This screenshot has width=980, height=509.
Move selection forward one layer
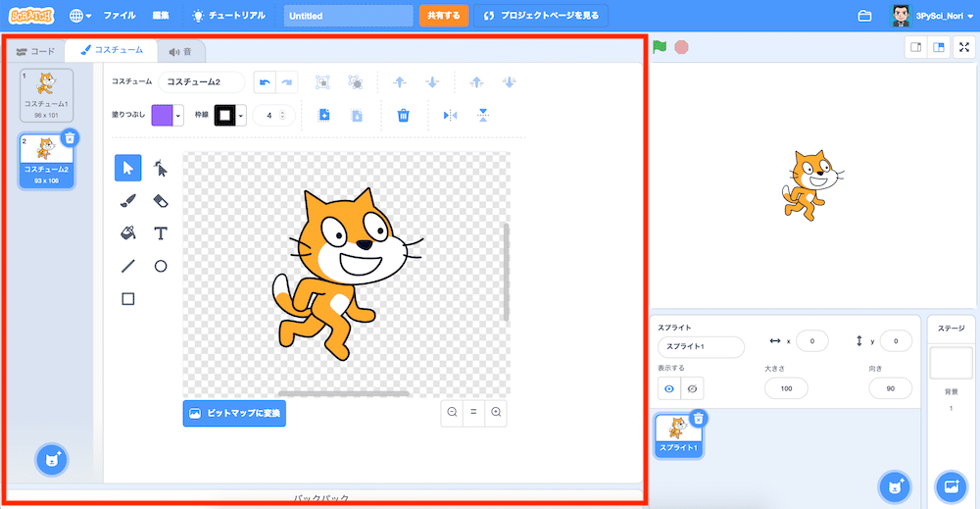pyautogui.click(x=400, y=82)
